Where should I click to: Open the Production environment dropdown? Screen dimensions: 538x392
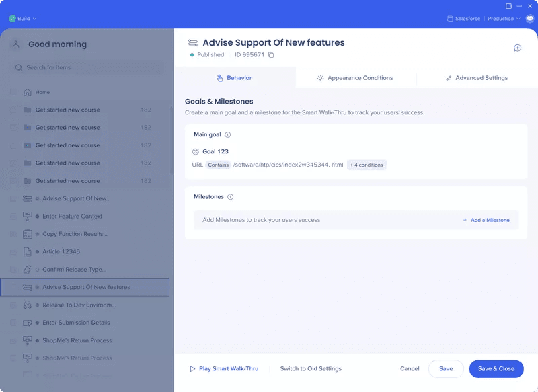(504, 19)
